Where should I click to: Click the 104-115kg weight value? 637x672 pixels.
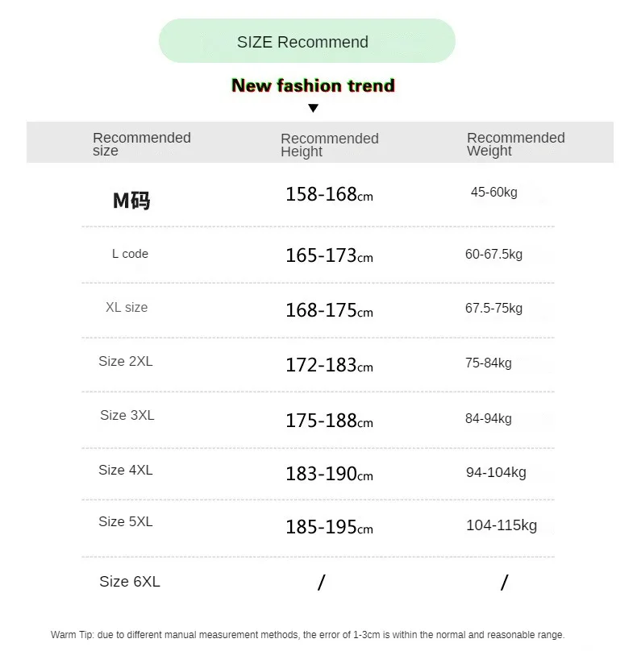(x=502, y=525)
